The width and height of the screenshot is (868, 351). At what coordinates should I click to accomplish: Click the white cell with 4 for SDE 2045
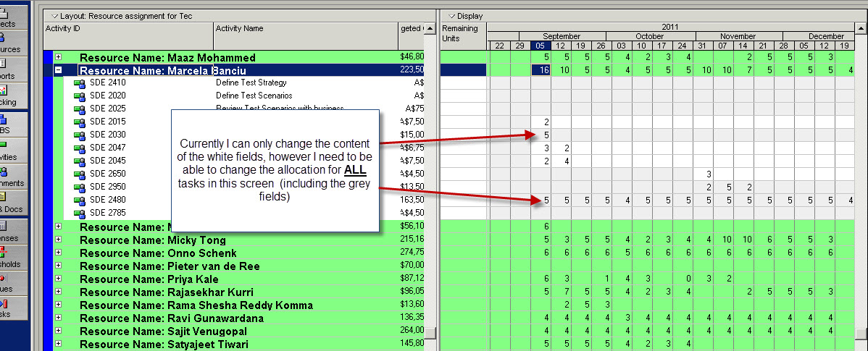pyautogui.click(x=562, y=161)
